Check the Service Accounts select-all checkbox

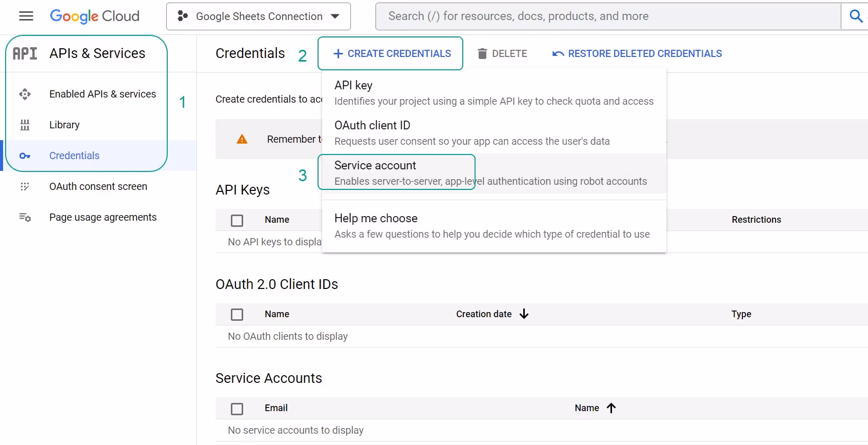tap(237, 409)
